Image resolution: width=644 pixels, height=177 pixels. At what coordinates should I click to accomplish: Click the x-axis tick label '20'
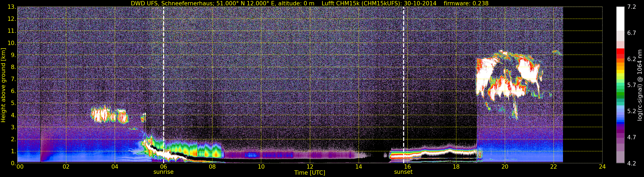point(505,167)
